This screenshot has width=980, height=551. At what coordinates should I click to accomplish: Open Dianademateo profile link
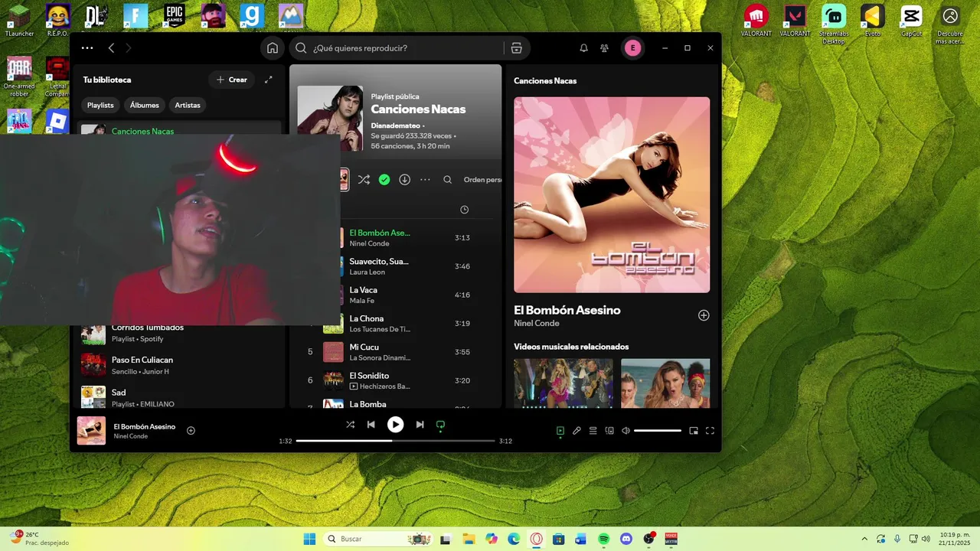pyautogui.click(x=395, y=126)
